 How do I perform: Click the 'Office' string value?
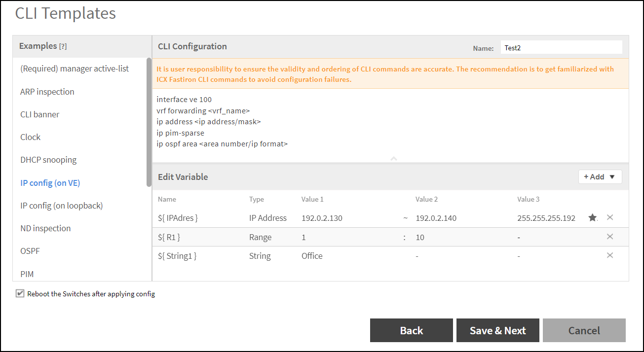pos(312,256)
